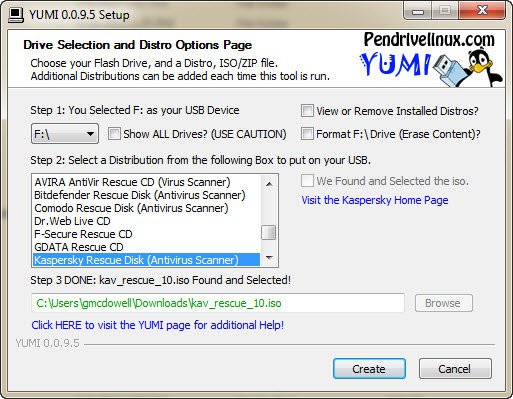
Task: Click the list scroll down arrow
Action: [269, 257]
